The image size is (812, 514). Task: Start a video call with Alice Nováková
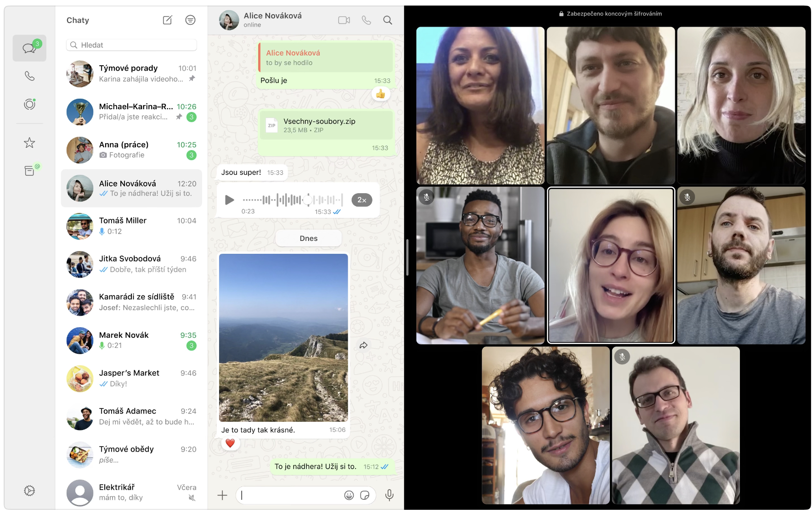(x=344, y=20)
